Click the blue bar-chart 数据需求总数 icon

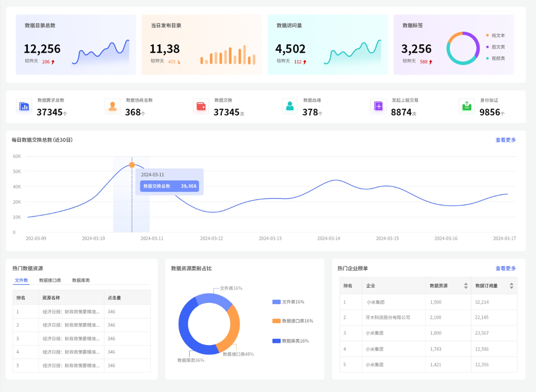(24, 106)
